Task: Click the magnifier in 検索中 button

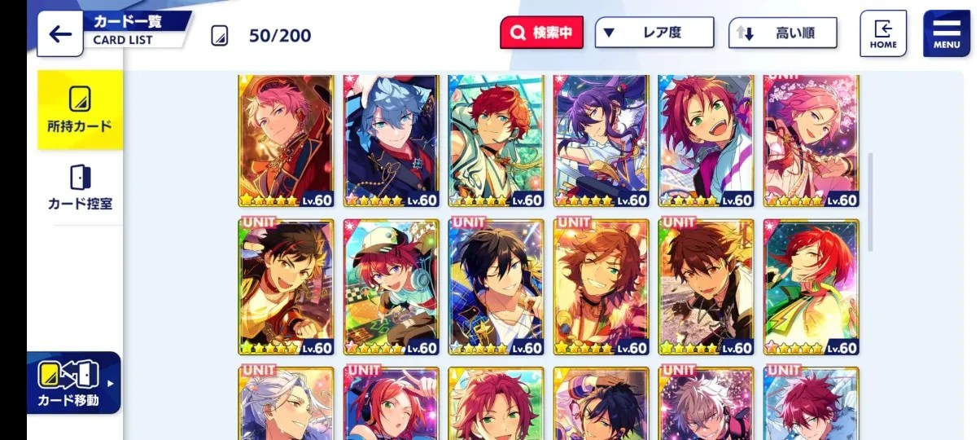Action: [x=518, y=33]
